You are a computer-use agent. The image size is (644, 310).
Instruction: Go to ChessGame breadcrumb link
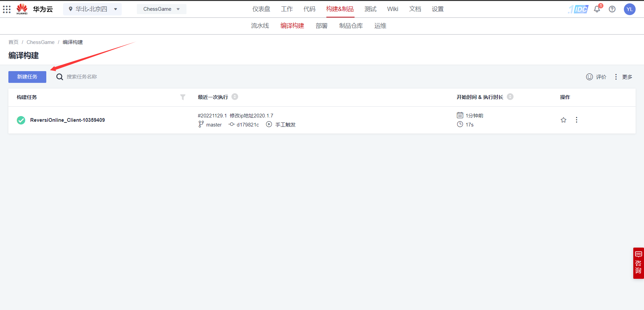pos(41,42)
